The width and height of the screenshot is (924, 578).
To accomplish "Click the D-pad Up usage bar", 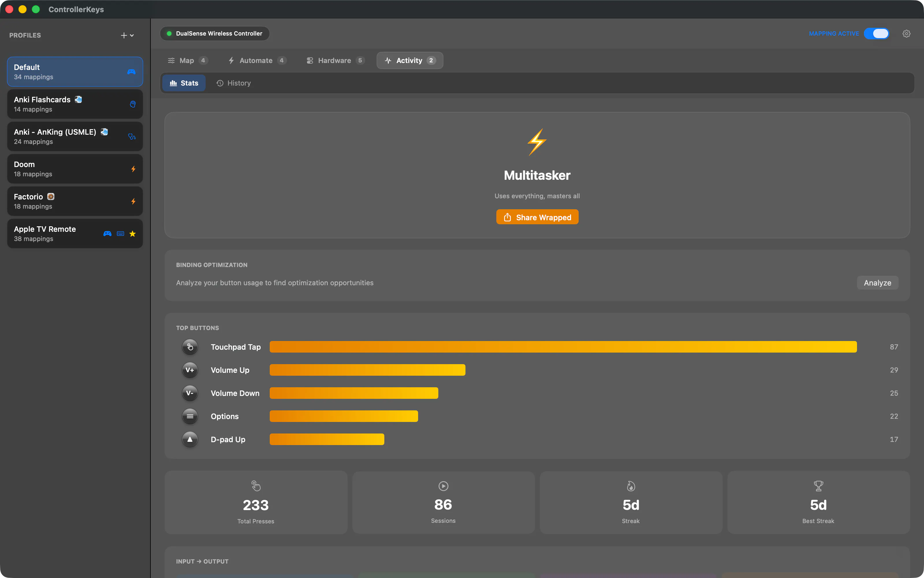I will tap(327, 439).
